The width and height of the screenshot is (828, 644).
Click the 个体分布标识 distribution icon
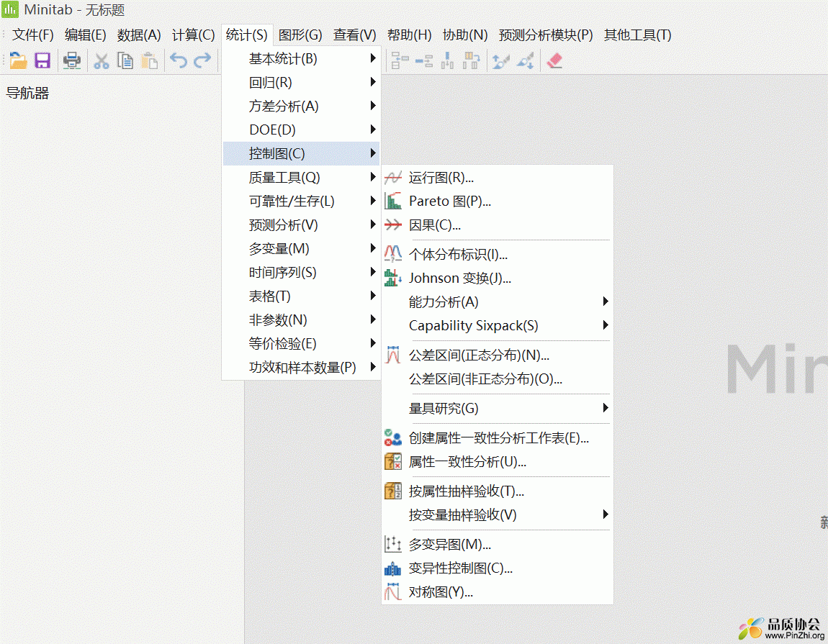click(393, 254)
